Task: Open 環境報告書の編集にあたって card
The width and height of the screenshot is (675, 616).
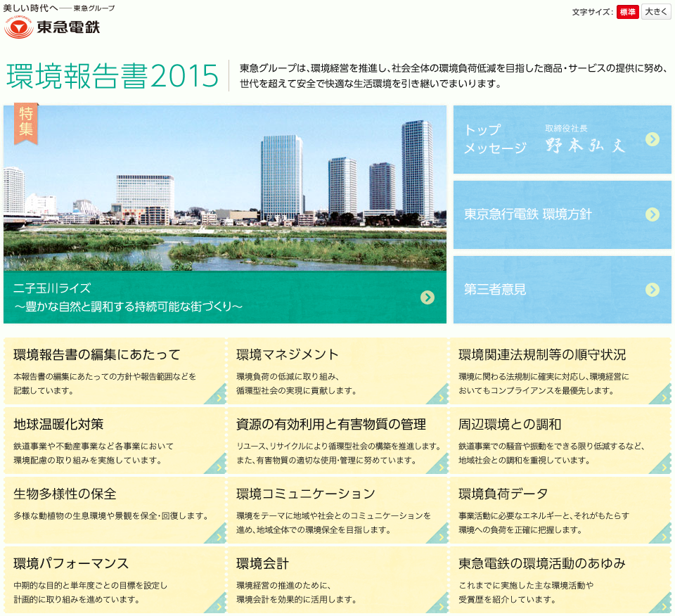Action: pyautogui.click(x=115, y=371)
